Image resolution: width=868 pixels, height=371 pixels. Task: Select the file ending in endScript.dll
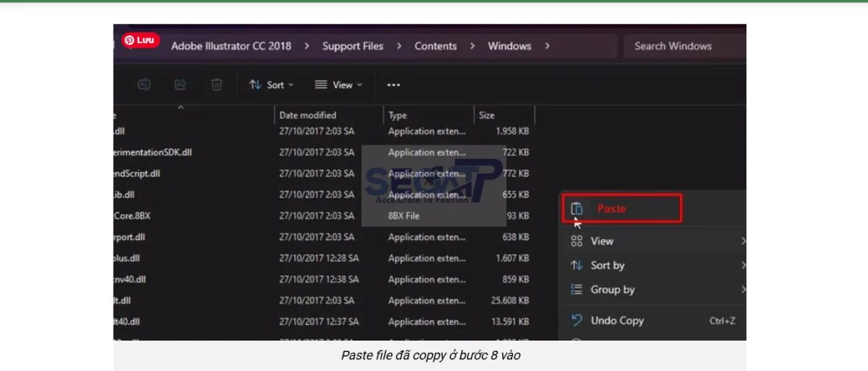tap(137, 174)
